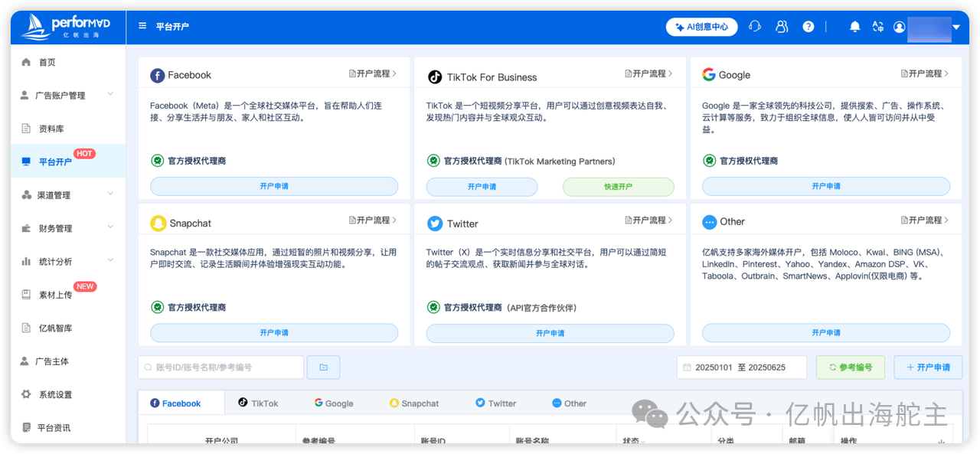This screenshot has height=454, width=980.
Task: Open Facebook 开户流程 link
Action: point(373,73)
